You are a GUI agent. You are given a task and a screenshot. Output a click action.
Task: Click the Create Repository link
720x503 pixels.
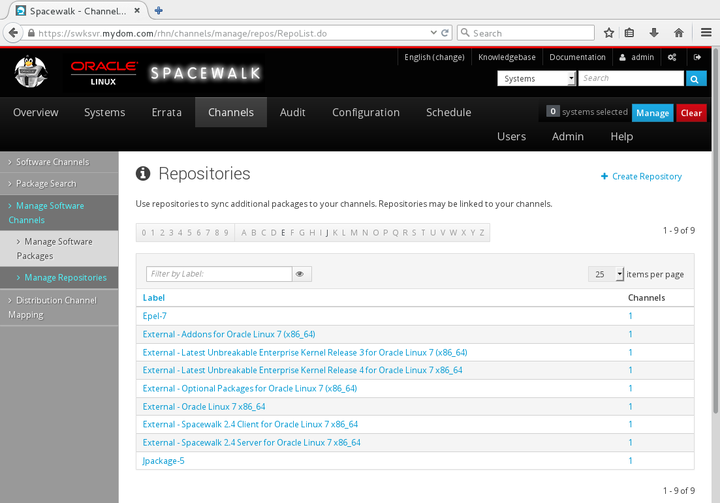point(641,176)
